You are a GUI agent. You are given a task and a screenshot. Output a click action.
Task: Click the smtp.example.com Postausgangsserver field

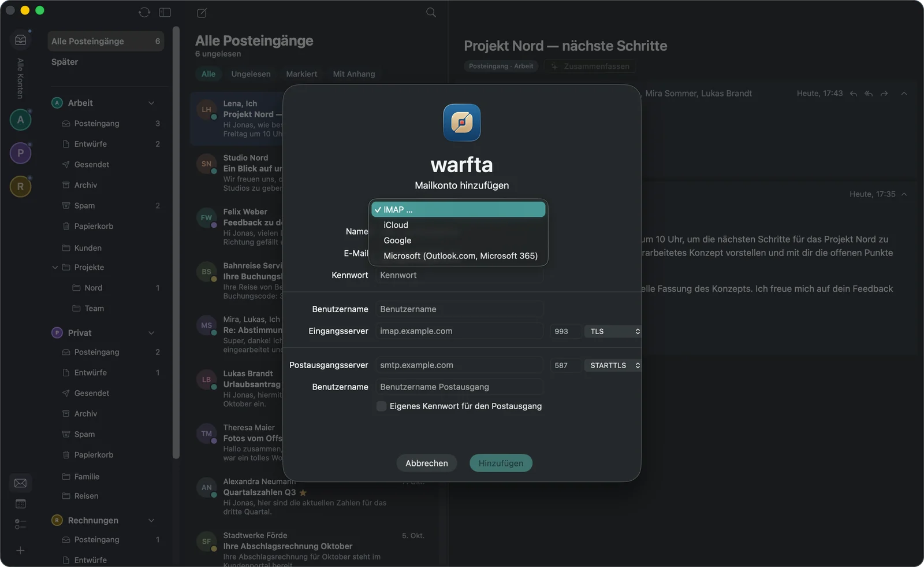(459, 365)
